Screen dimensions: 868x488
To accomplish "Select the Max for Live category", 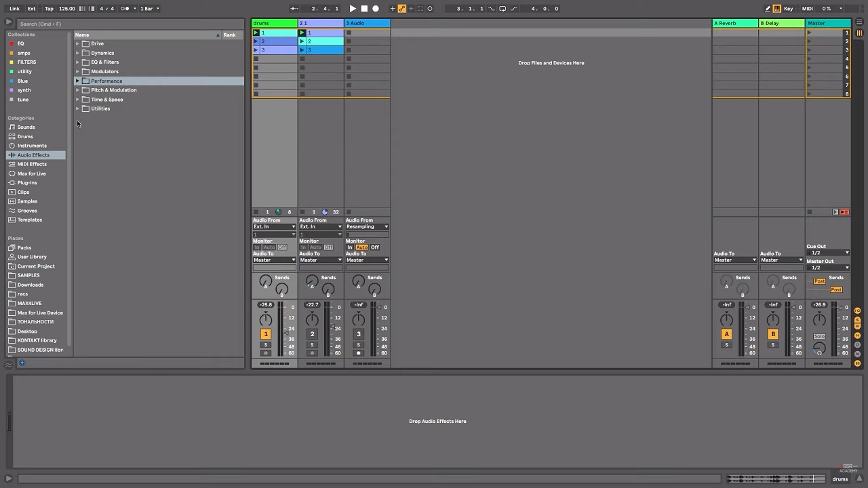I will click(31, 174).
